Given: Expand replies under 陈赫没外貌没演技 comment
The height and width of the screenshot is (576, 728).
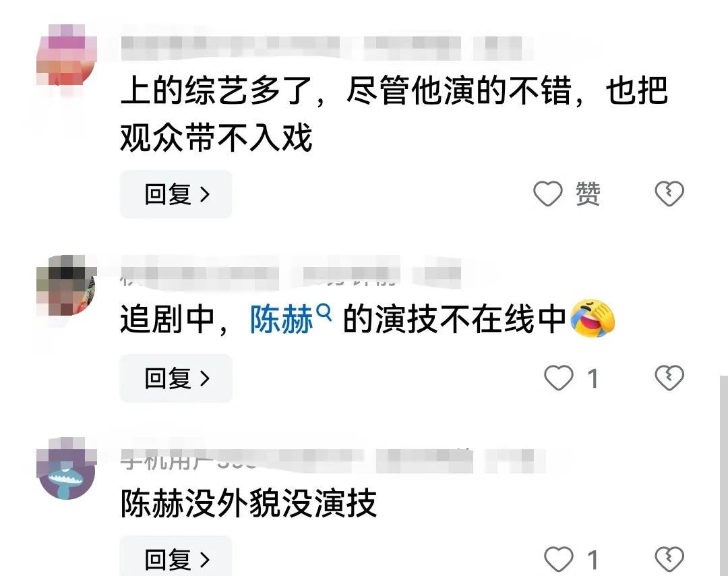Looking at the screenshot, I should pos(176,556).
